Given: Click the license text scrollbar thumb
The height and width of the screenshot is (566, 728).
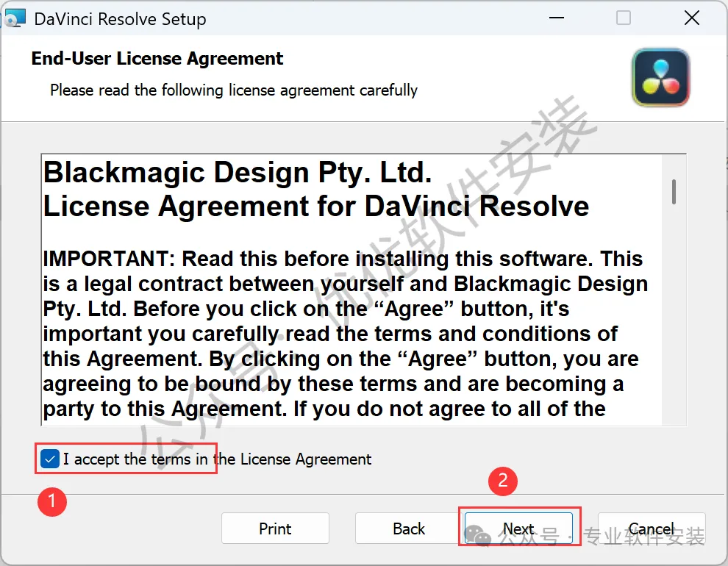Looking at the screenshot, I should [x=674, y=192].
